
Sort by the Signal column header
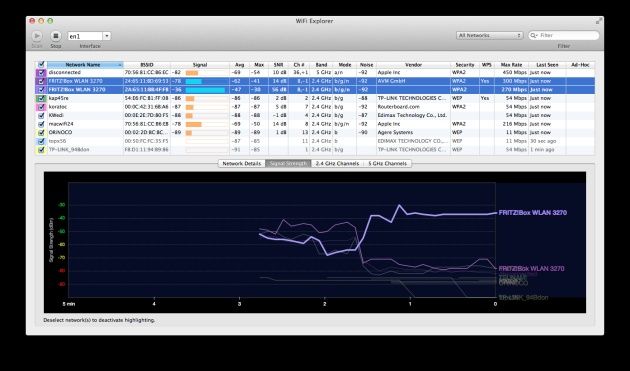pos(200,65)
